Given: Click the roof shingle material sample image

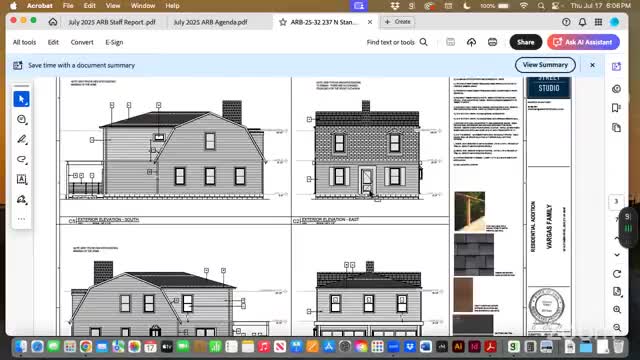Looking at the screenshot, I should (474, 254).
